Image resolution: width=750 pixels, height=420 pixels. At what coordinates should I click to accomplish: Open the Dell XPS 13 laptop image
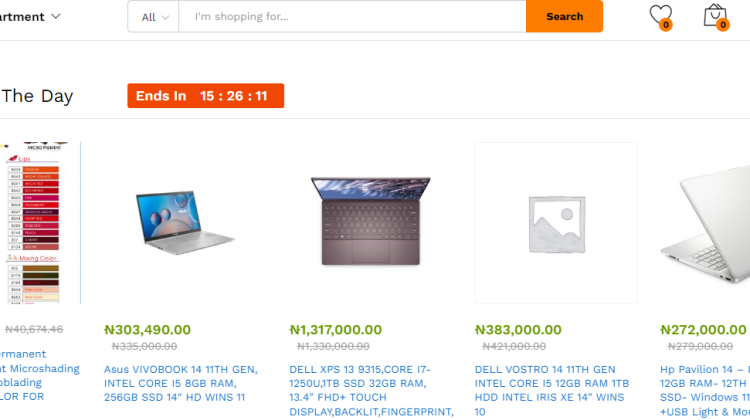[x=371, y=222]
